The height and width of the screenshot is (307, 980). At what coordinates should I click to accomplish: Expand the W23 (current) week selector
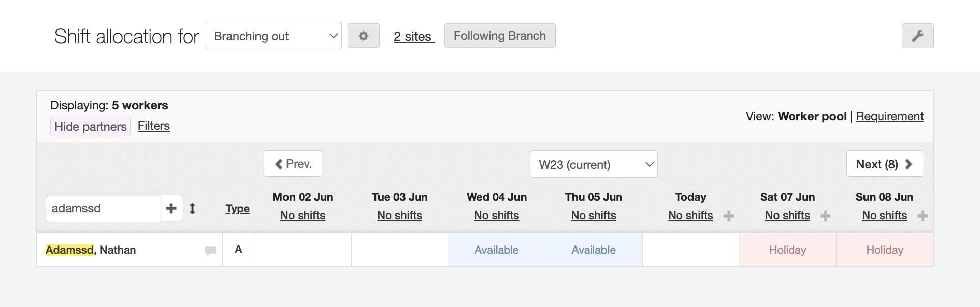[593, 165]
